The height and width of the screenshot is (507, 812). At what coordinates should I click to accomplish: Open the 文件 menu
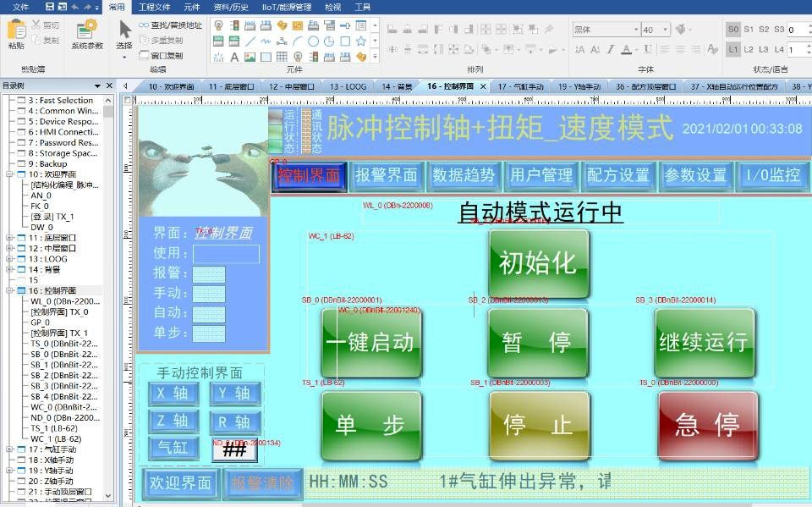click(20, 7)
